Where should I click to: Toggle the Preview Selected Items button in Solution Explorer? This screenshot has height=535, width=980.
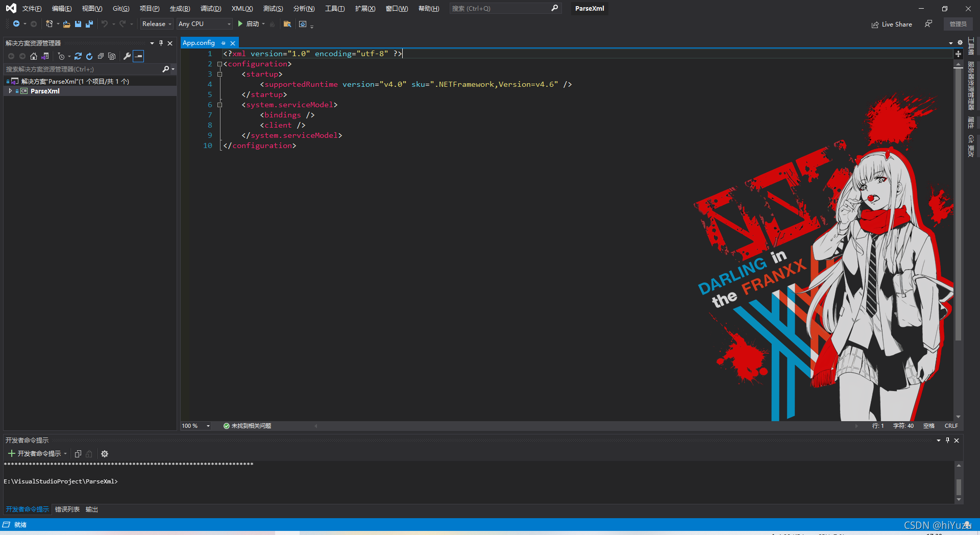pos(138,56)
